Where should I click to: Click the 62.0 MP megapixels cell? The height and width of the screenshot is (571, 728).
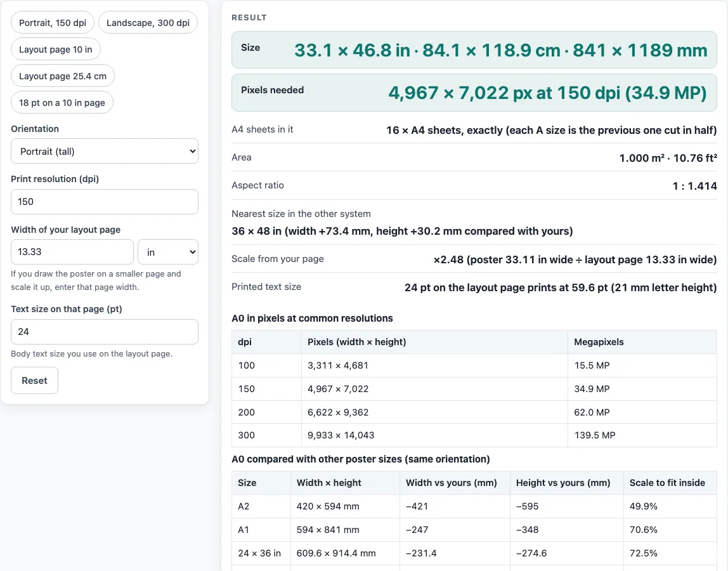pyautogui.click(x=642, y=412)
